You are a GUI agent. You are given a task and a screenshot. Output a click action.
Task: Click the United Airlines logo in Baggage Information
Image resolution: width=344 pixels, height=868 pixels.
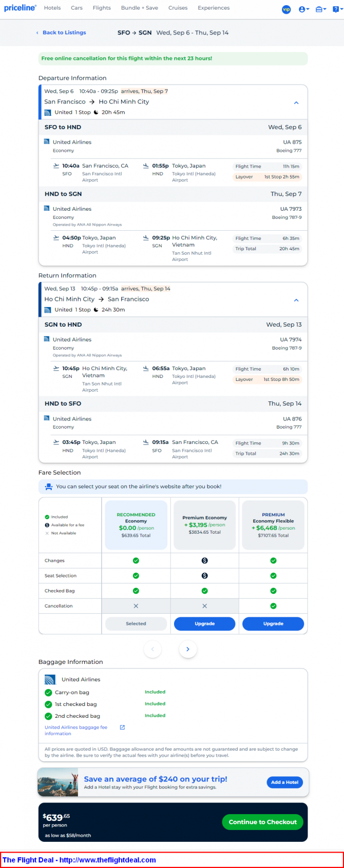pyautogui.click(x=50, y=679)
